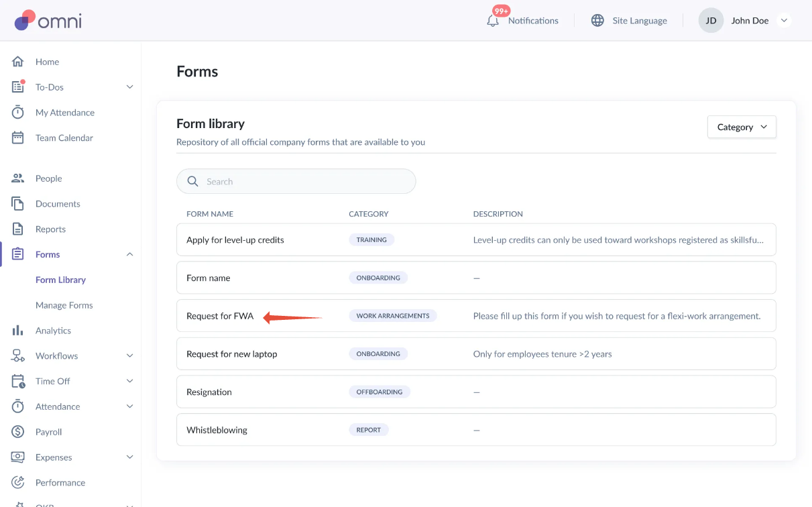
Task: Open My Attendance page
Action: point(65,112)
